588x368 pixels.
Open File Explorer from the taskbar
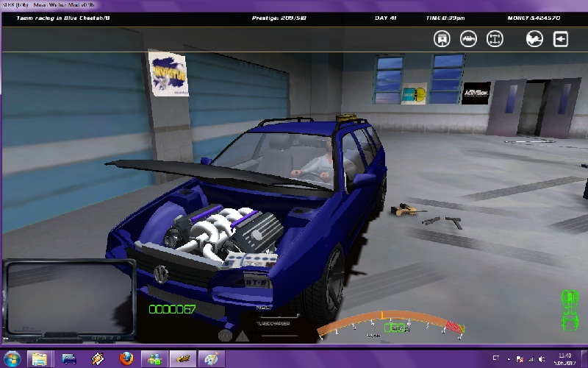pos(40,358)
